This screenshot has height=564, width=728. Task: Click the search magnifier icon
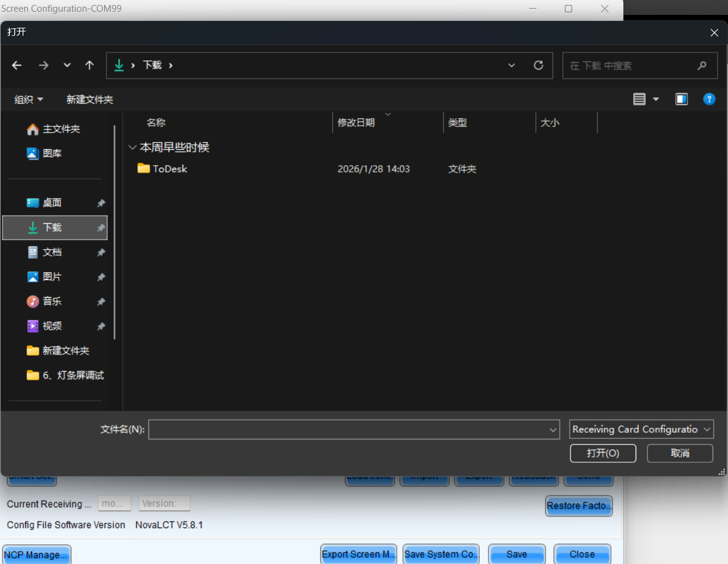point(702,65)
